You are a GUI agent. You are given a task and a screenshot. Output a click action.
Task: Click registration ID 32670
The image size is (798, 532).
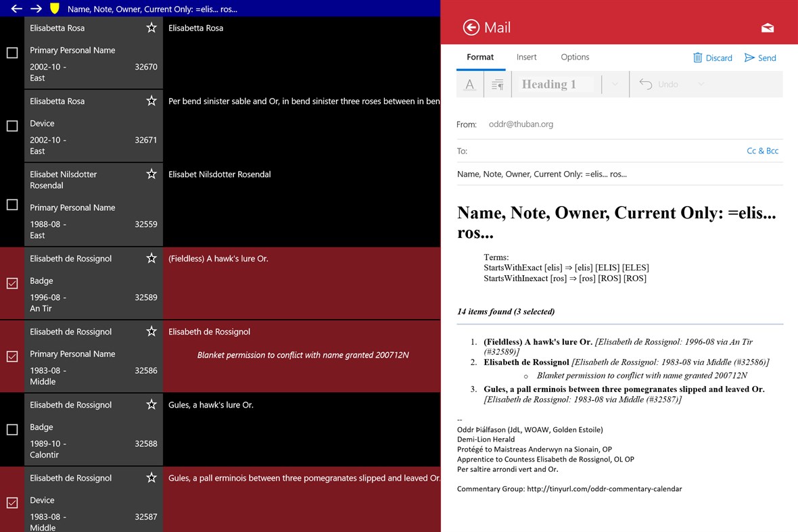146,67
